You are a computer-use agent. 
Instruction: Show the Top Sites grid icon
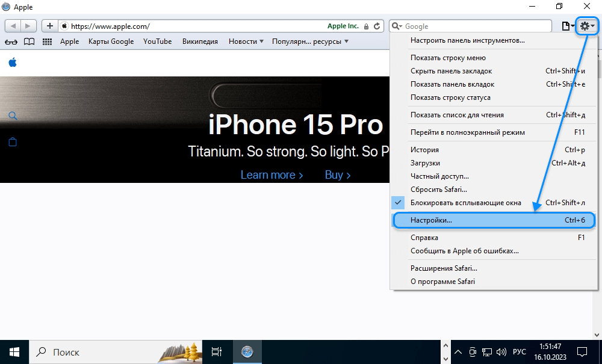coord(47,42)
